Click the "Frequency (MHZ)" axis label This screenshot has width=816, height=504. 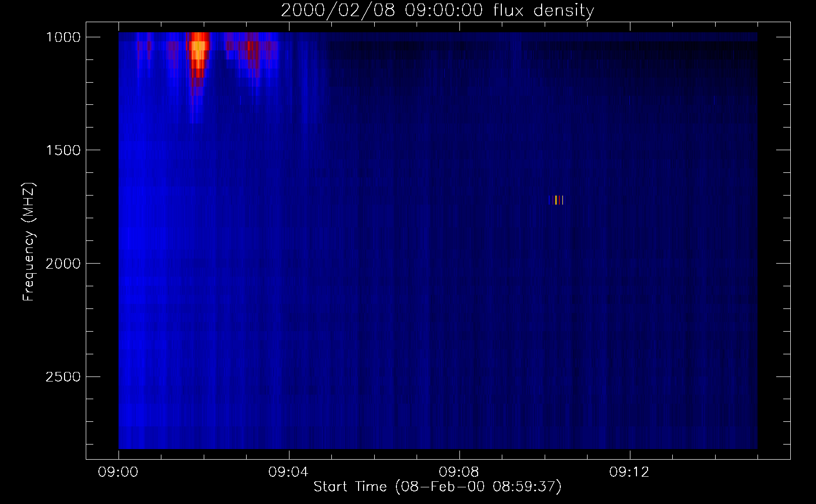[29, 241]
